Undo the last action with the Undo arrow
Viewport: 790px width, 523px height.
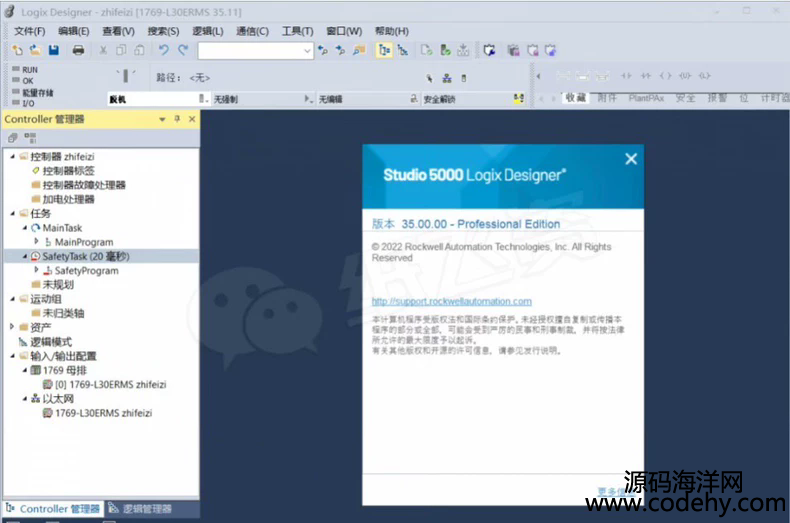pyautogui.click(x=164, y=50)
